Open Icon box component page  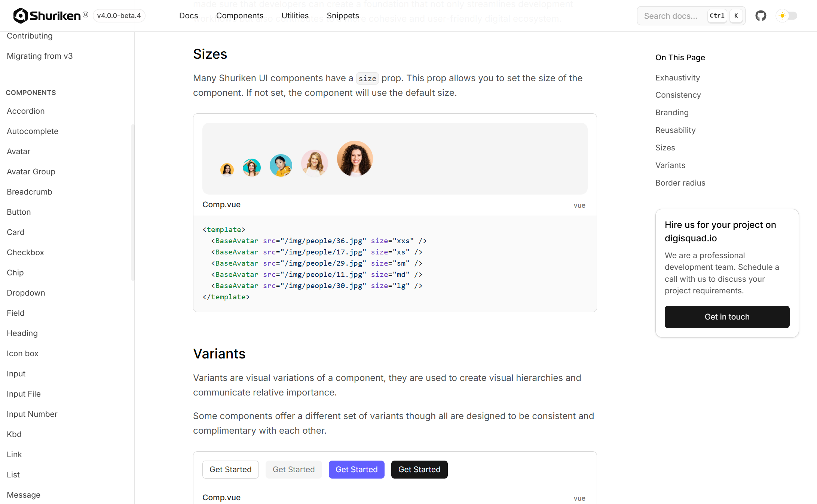pos(22,354)
